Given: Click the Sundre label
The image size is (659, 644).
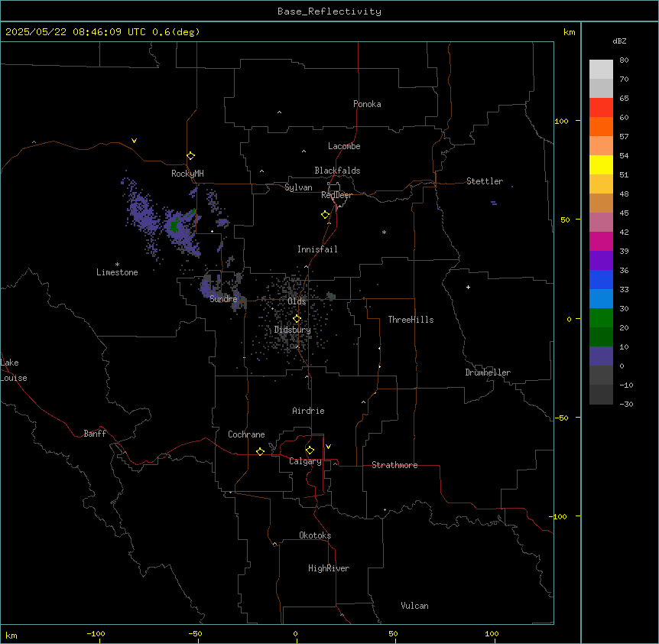Looking at the screenshot, I should tap(223, 299).
